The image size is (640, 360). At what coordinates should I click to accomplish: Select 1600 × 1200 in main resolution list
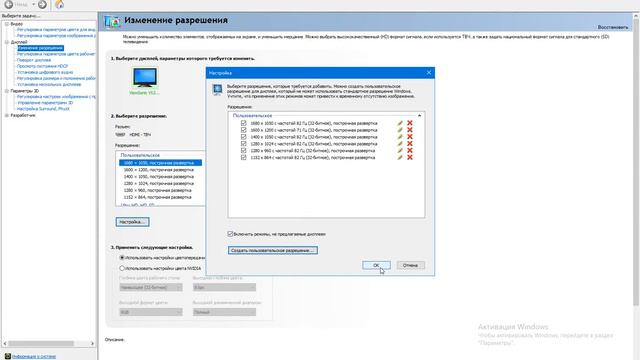pos(159,170)
